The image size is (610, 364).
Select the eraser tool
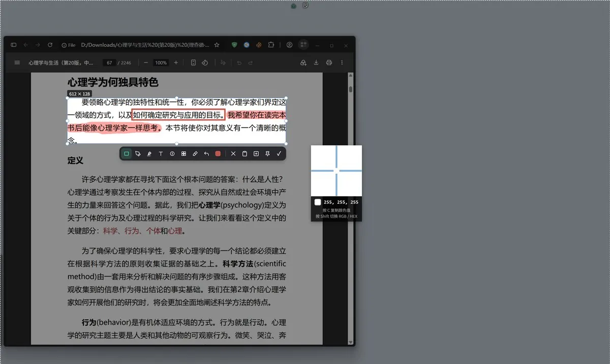(x=195, y=154)
